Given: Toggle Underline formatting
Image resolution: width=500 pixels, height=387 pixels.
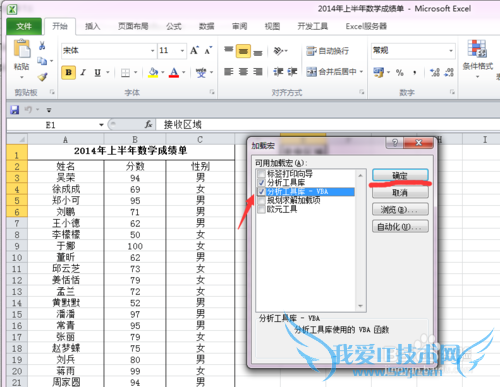Looking at the screenshot, I should pyautogui.click(x=98, y=72).
